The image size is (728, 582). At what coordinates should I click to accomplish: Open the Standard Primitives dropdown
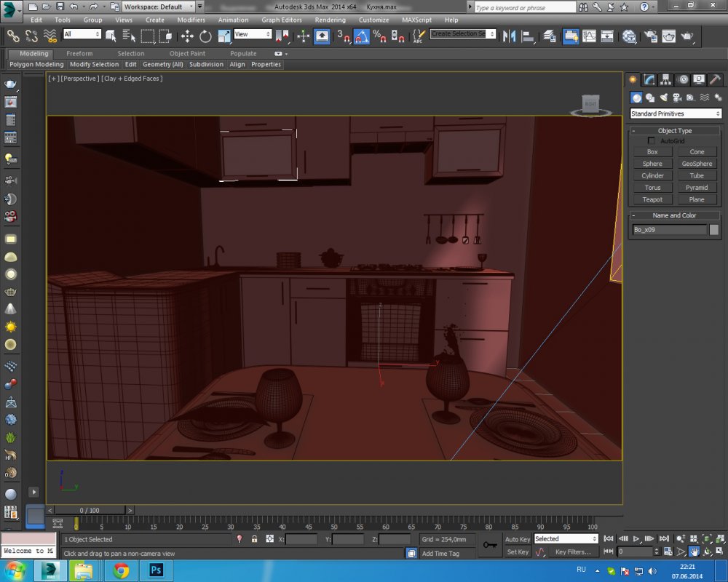click(675, 113)
